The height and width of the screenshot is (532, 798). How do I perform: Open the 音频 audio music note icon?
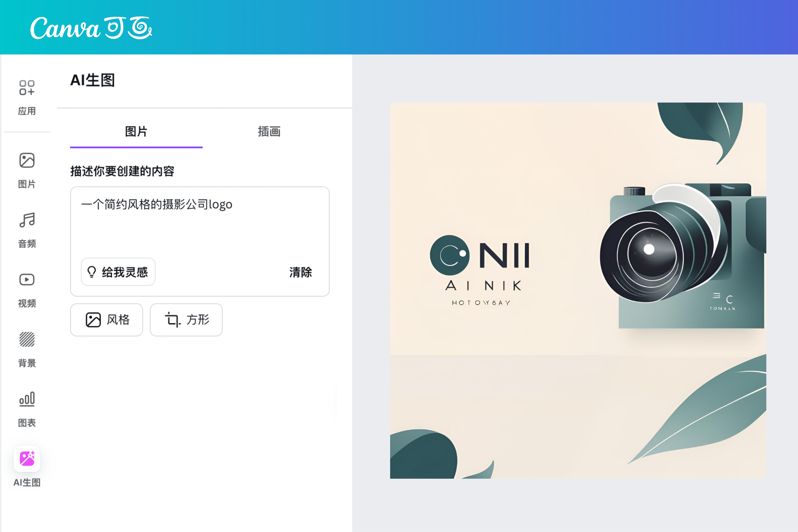(x=27, y=220)
